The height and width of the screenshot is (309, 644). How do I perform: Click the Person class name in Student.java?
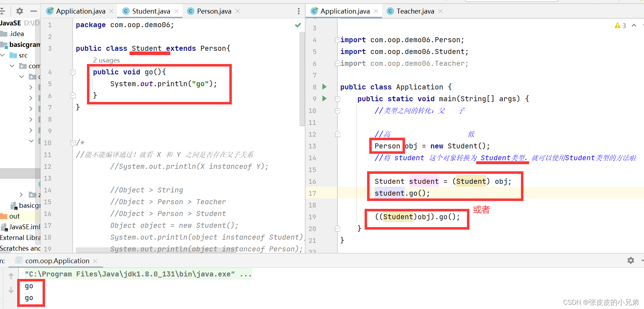[213, 48]
